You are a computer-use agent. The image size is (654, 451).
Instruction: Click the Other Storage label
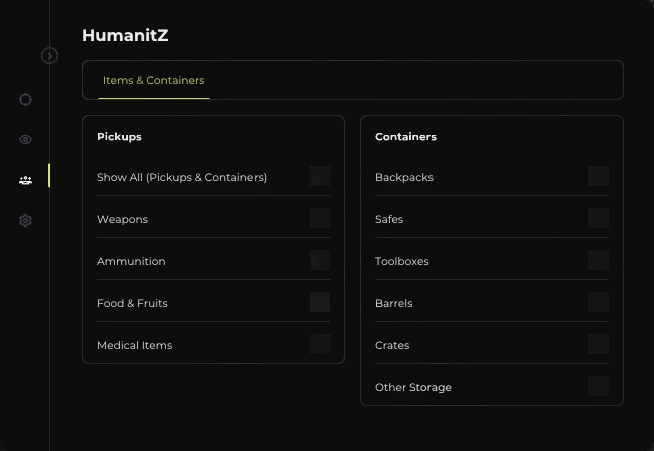coord(413,388)
